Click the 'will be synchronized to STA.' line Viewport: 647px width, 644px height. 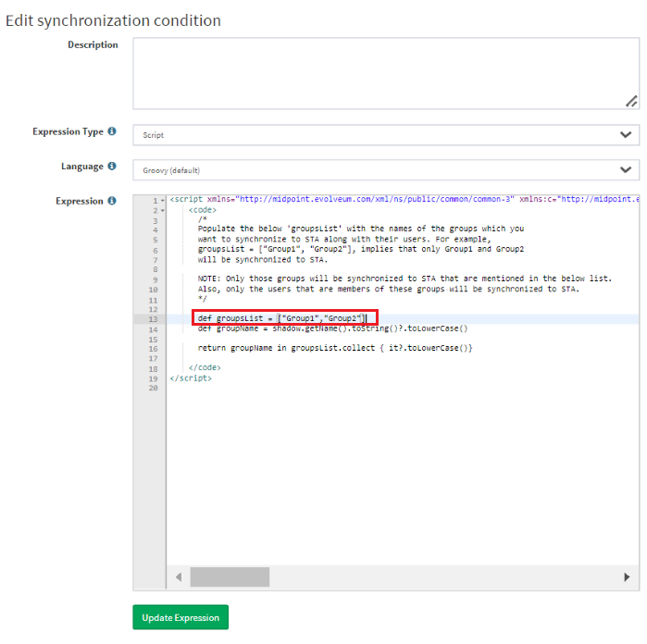pyautogui.click(x=263, y=259)
